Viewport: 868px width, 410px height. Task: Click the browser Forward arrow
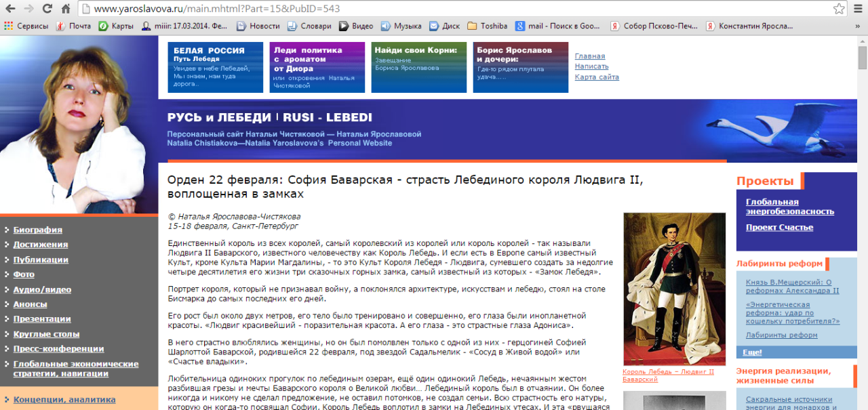[29, 9]
